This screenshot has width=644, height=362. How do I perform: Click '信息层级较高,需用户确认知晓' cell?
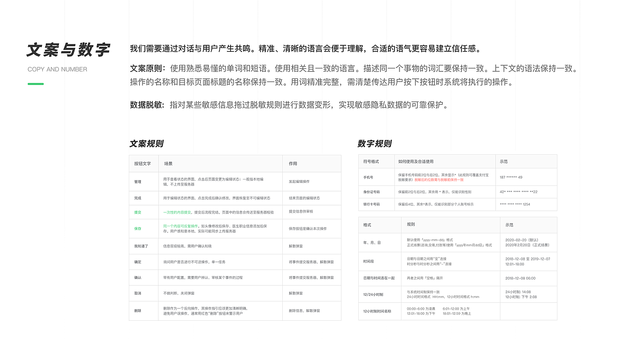pyautogui.click(x=188, y=246)
